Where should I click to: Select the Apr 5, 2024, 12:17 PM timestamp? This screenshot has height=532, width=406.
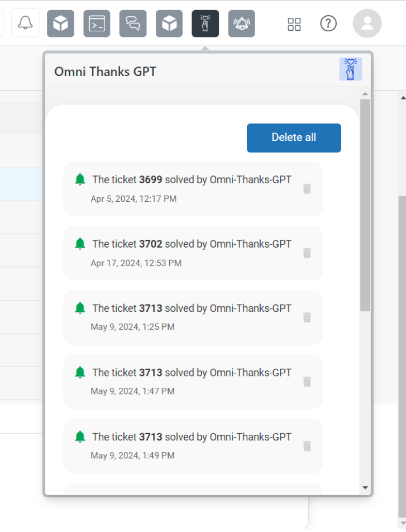(133, 199)
